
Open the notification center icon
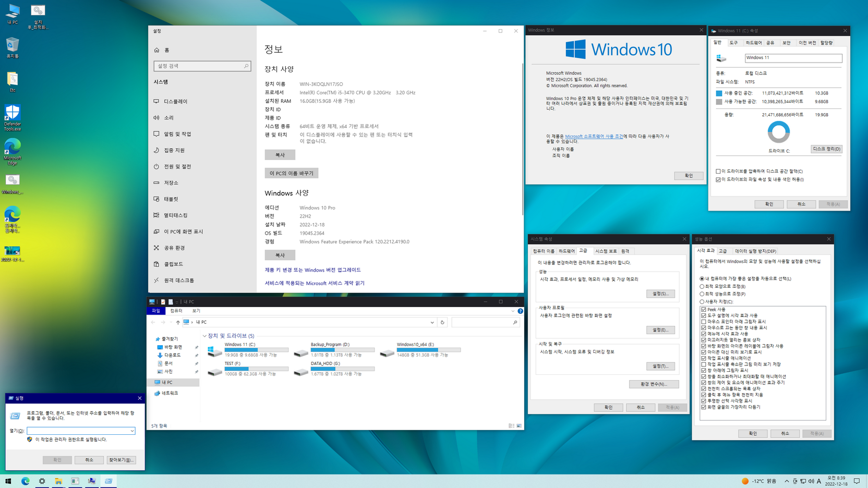tap(857, 481)
